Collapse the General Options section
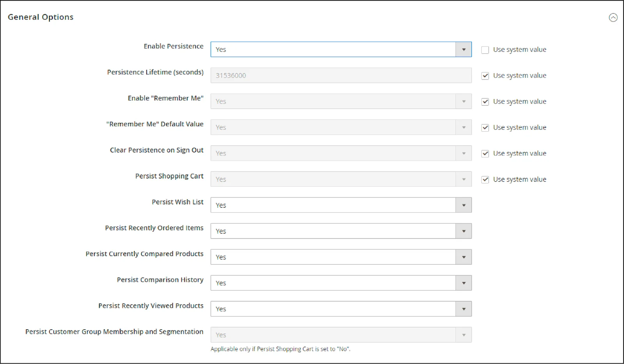Viewport: 624px width, 364px height. 613,18
